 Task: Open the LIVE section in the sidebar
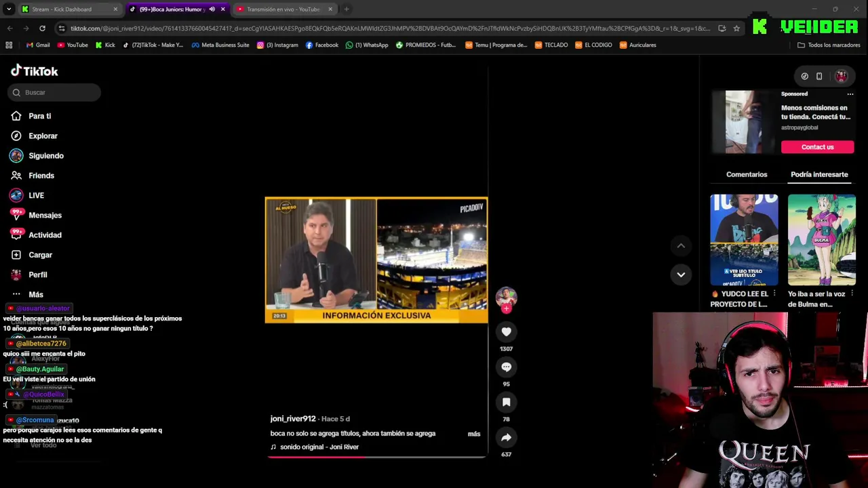tap(27, 195)
